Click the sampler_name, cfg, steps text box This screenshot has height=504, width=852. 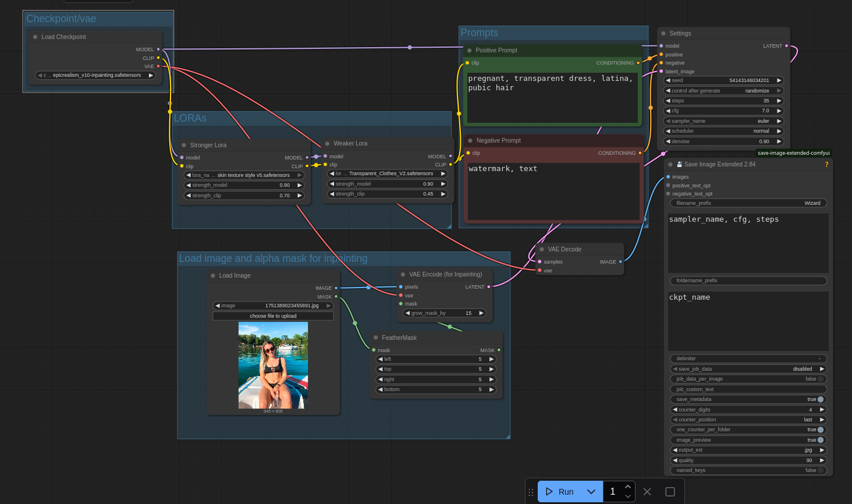[x=748, y=243]
